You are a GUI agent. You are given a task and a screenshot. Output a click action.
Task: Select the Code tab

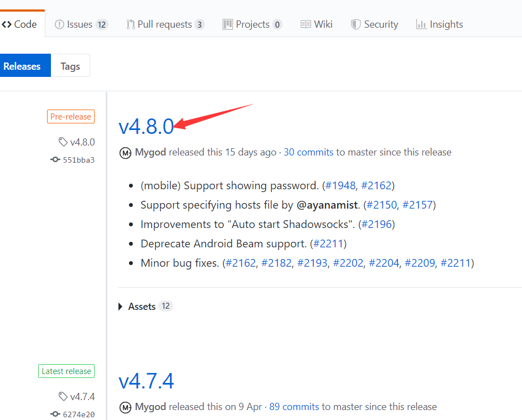coord(19,24)
